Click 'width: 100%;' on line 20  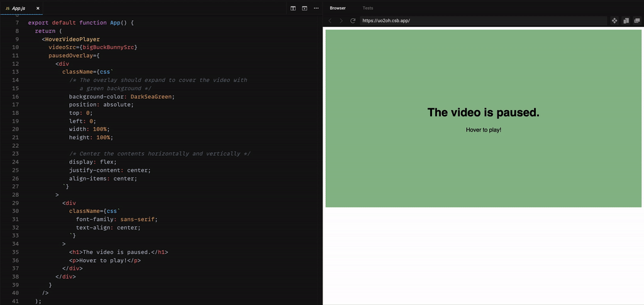89,130
